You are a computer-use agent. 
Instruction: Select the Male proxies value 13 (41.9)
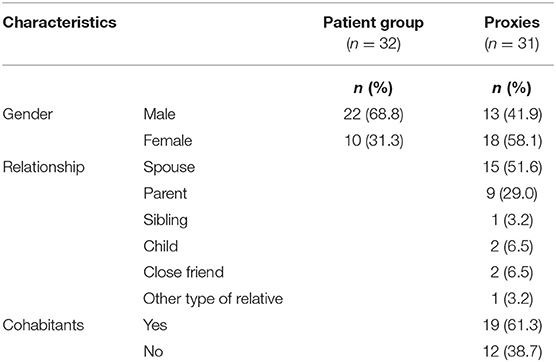pos(513,114)
